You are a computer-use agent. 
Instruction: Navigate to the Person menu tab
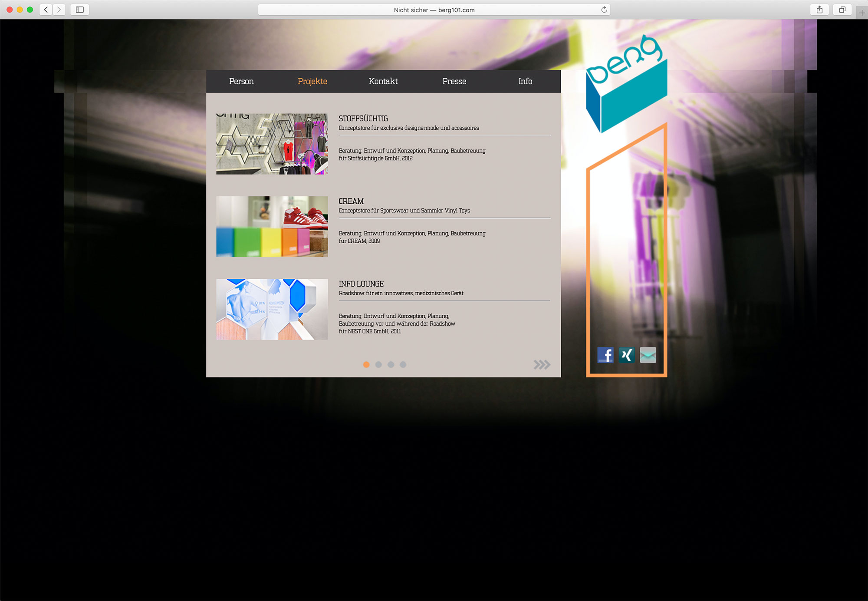point(241,81)
